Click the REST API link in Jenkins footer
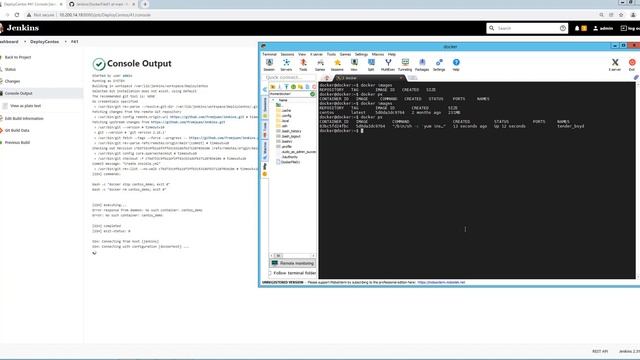Image resolution: width=640 pixels, height=360 pixels. pyautogui.click(x=600, y=351)
